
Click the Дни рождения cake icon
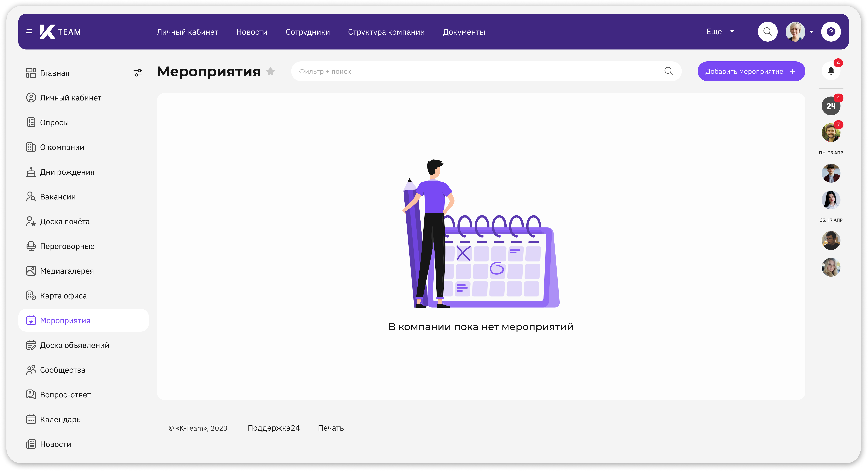click(x=31, y=172)
